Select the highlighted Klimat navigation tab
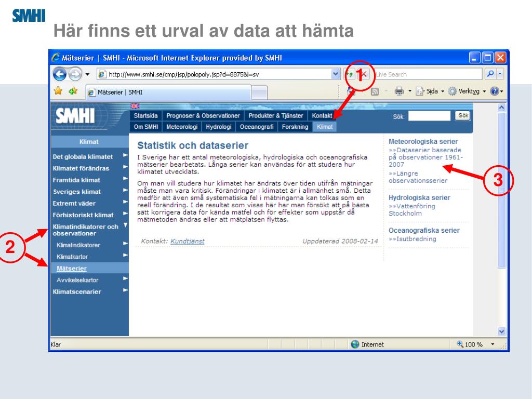 coord(325,127)
